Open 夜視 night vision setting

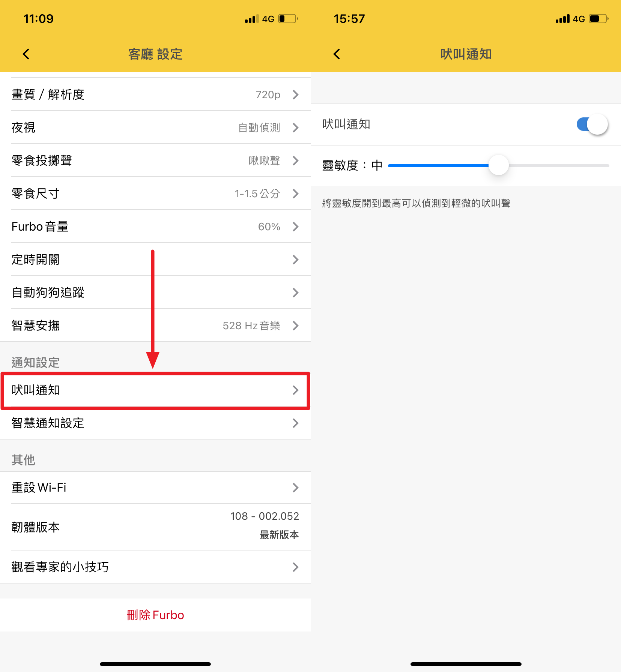click(x=155, y=127)
